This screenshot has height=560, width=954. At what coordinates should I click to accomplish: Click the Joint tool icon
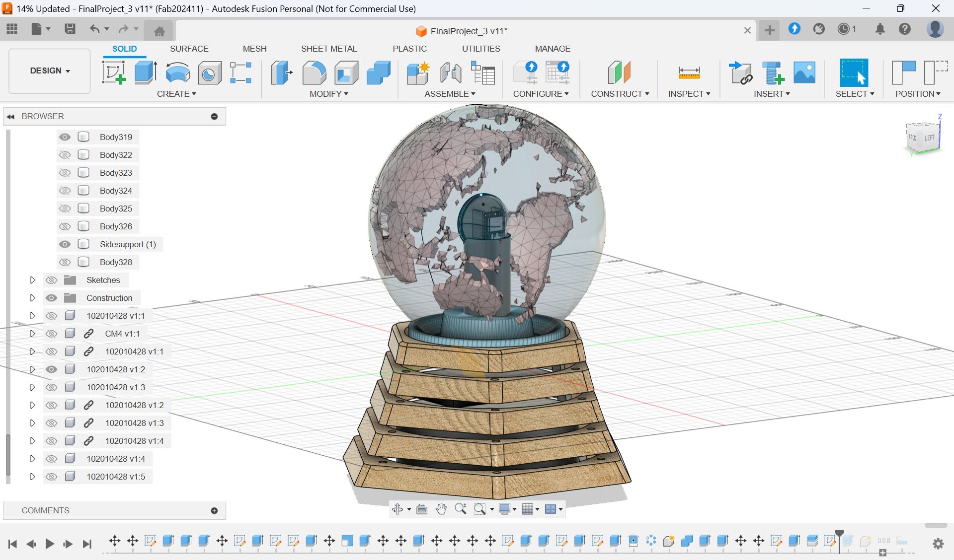(451, 72)
